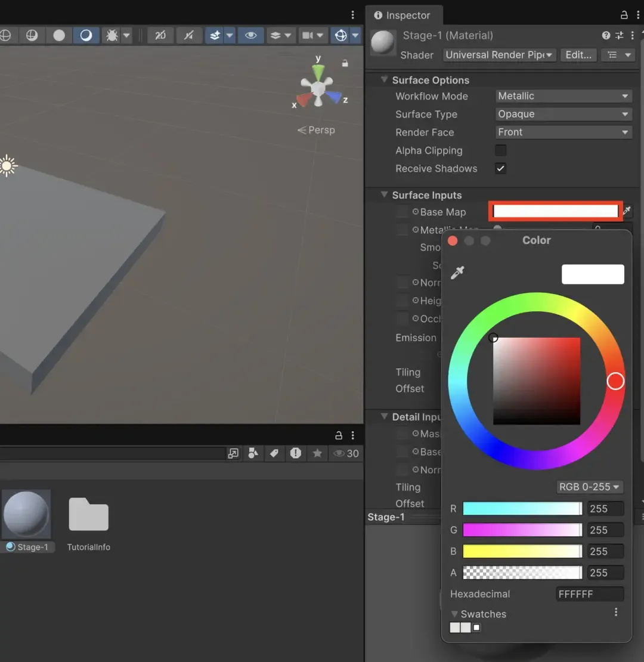Toggle 2D view in the scene toolbar
Image resolution: width=644 pixels, height=662 pixels.
160,36
